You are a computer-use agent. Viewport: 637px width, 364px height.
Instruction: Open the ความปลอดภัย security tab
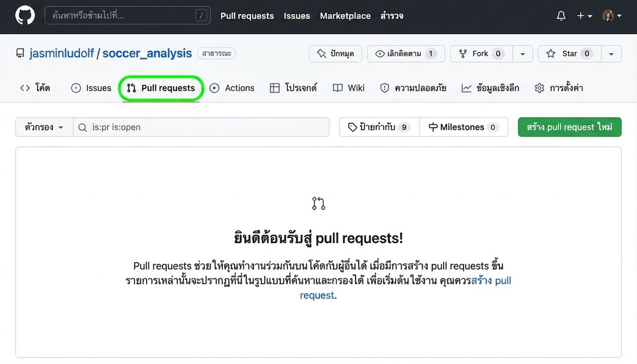click(413, 88)
